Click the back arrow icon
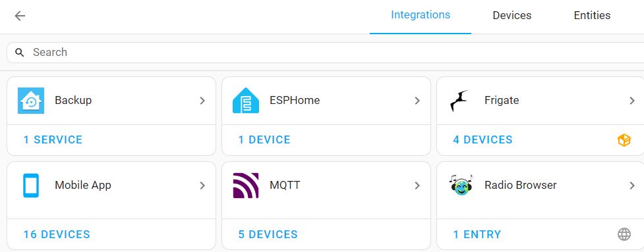The image size is (644, 252). pyautogui.click(x=20, y=16)
